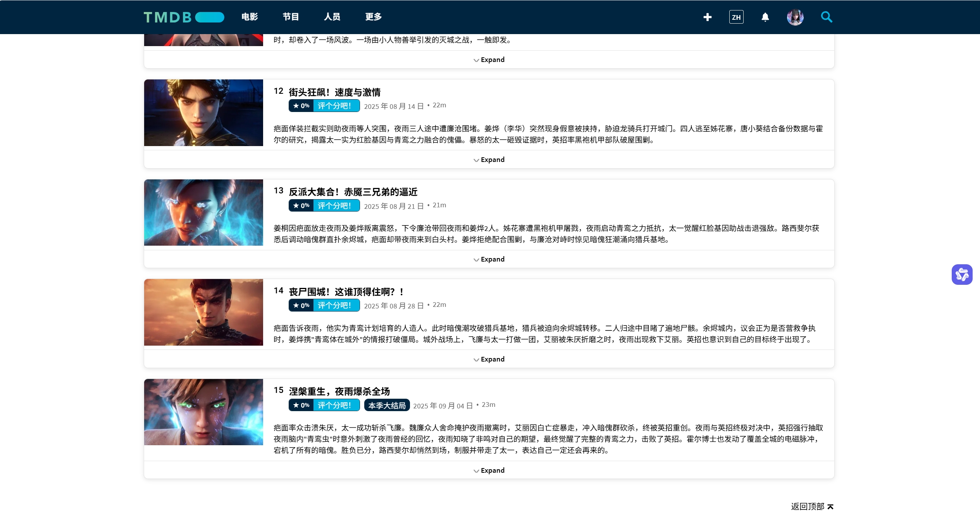Click the 0% rating badge on episode 15
This screenshot has height=520, width=980.
(x=302, y=405)
